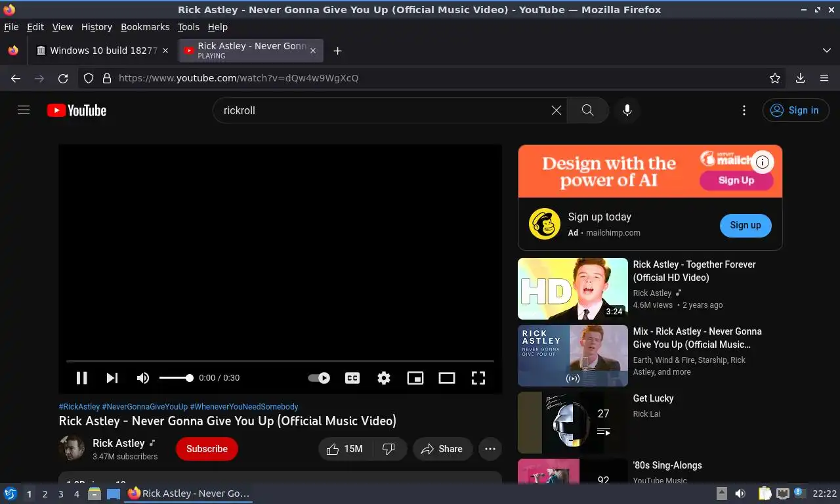840x504 pixels.
Task: Switch to Windows 10 build 18277 tab
Action: (102, 51)
